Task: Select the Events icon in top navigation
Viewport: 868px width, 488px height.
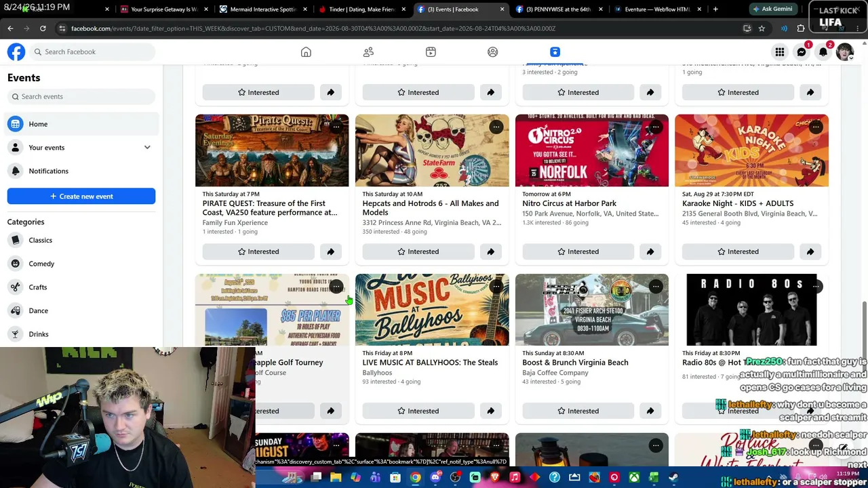Action: click(x=555, y=52)
